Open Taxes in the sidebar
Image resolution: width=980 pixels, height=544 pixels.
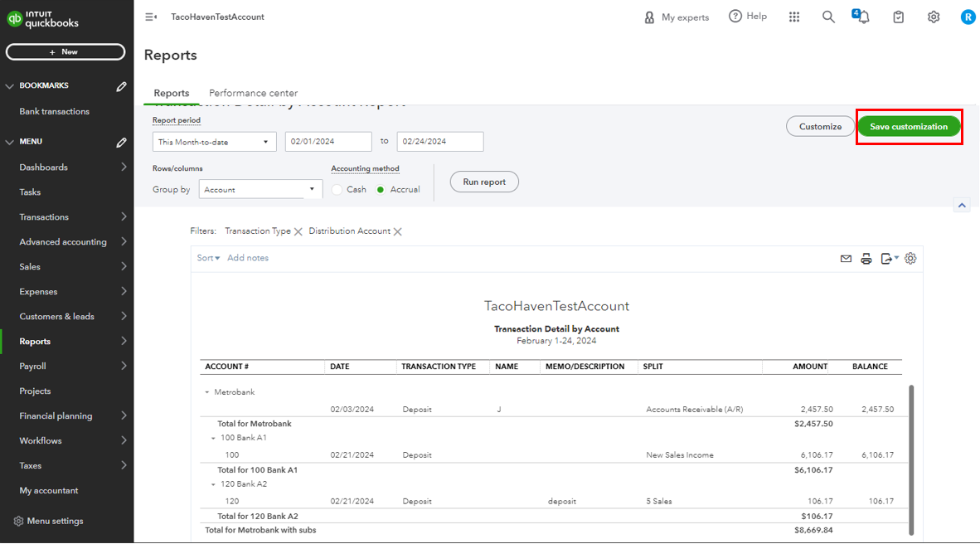tap(67, 466)
